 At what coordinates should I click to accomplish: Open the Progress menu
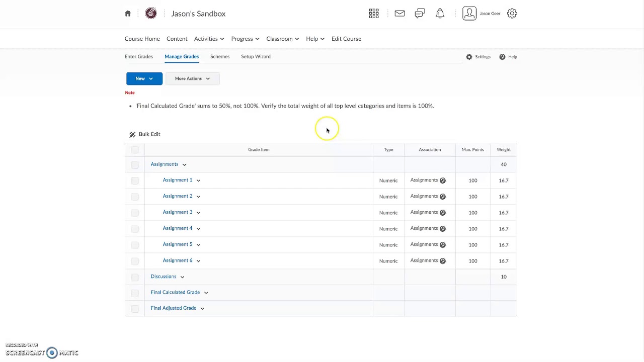(x=246, y=39)
